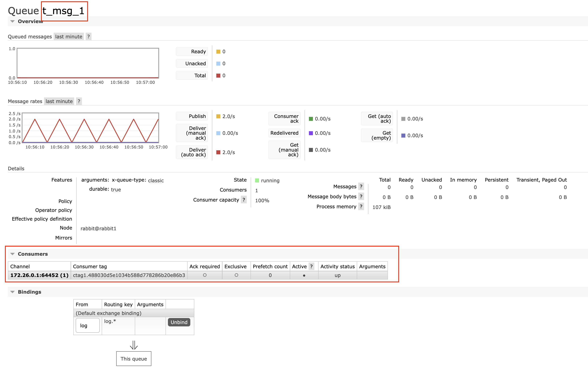Click the red Deliver (auto ack) swatch
The image size is (588, 370).
click(218, 152)
